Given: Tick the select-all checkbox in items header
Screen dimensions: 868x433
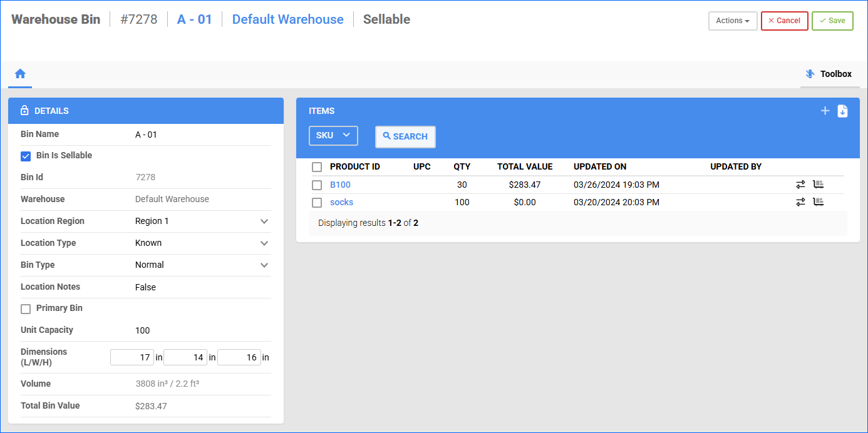Looking at the screenshot, I should tap(317, 167).
